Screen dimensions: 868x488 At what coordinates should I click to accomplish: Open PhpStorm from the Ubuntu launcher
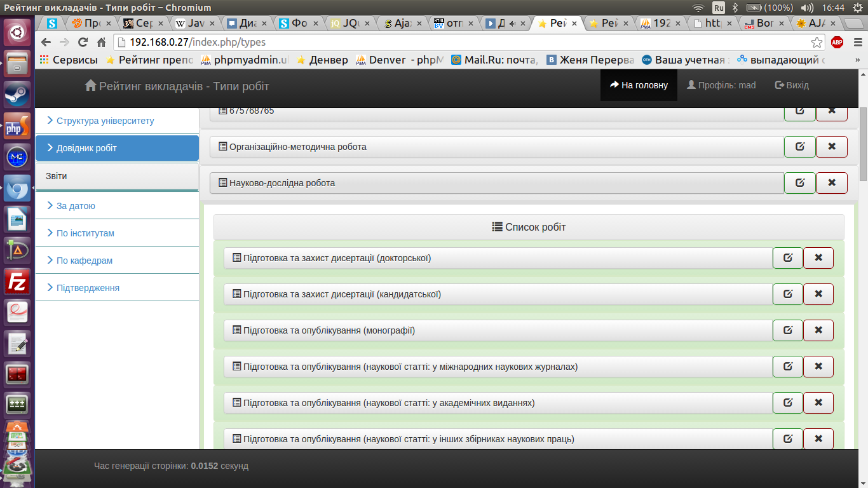point(17,126)
